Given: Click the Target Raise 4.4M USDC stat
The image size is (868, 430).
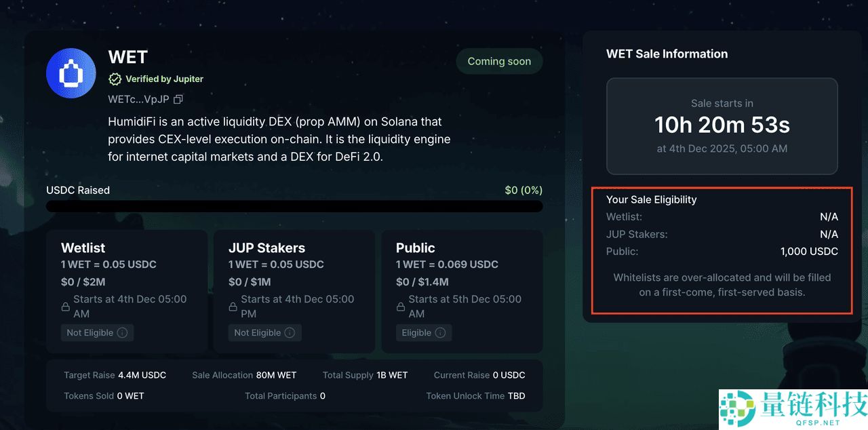Looking at the screenshot, I should point(115,375).
